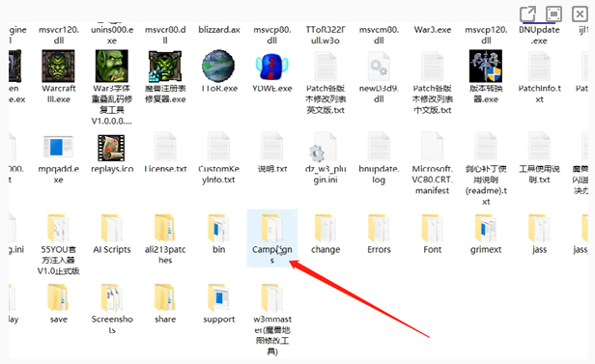Click the fullscreen view button
The width and height of the screenshot is (595, 364).
click(553, 14)
